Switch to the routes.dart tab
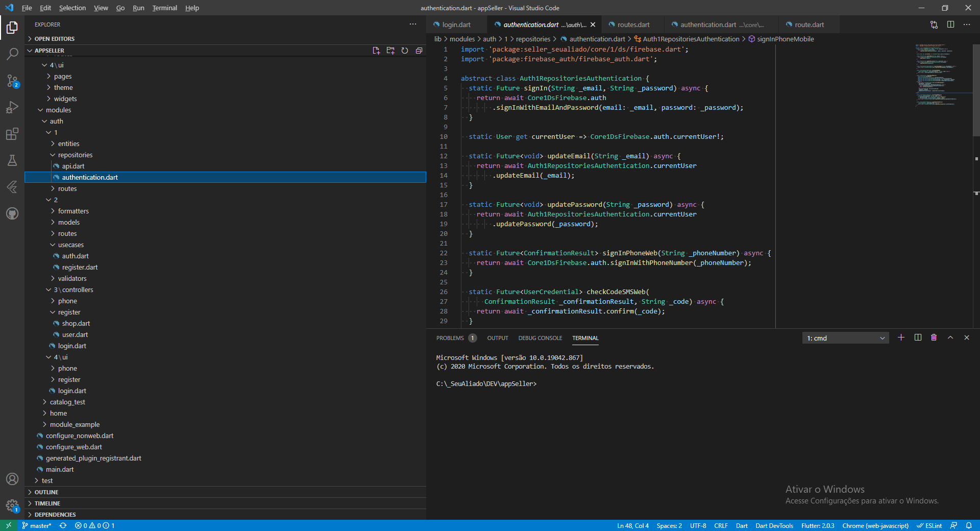The width and height of the screenshot is (980, 531). pyautogui.click(x=633, y=24)
